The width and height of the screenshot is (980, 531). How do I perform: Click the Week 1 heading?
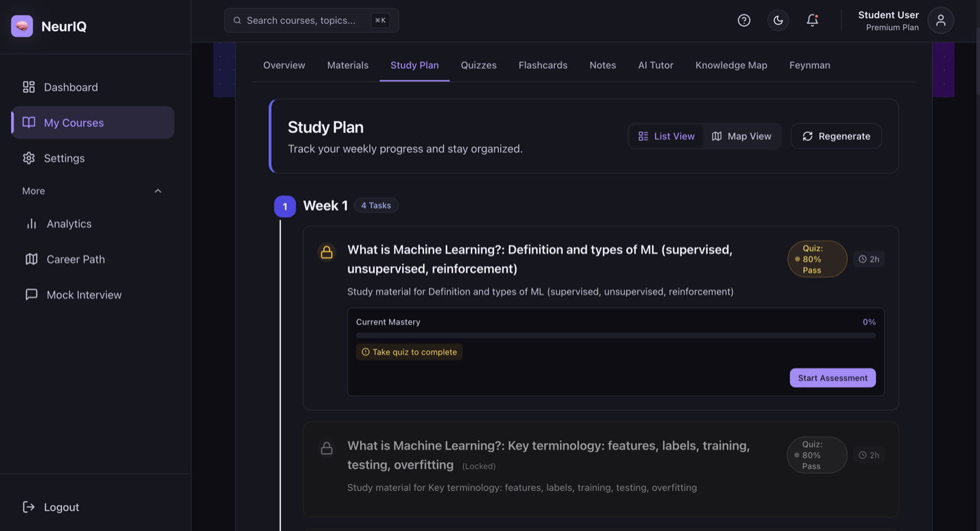(x=325, y=206)
